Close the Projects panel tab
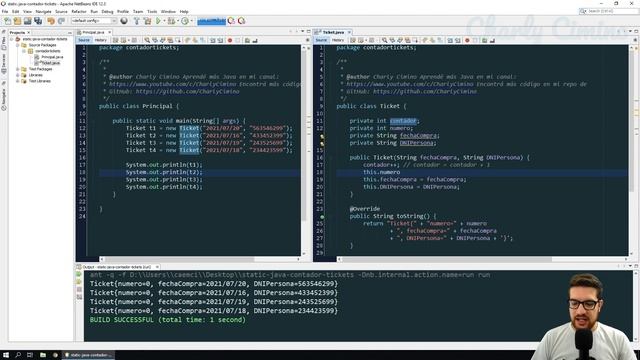Image resolution: width=640 pixels, height=360 pixels. (29, 32)
